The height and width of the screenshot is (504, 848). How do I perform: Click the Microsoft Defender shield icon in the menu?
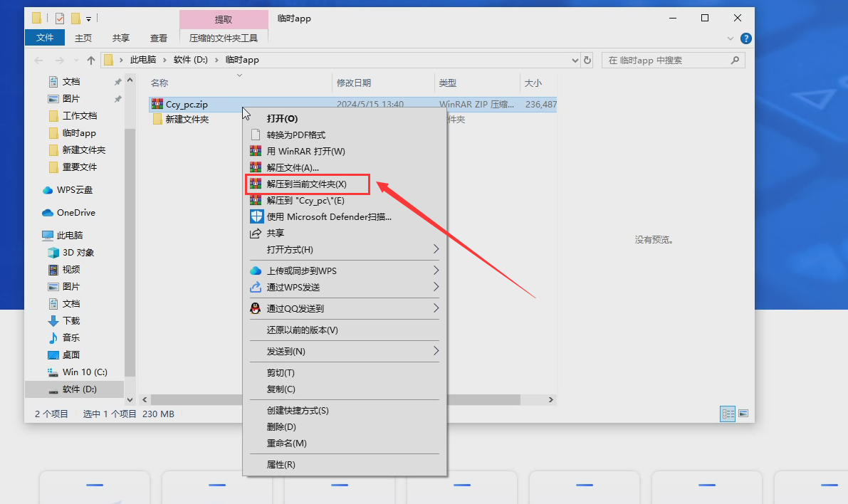[x=256, y=216]
